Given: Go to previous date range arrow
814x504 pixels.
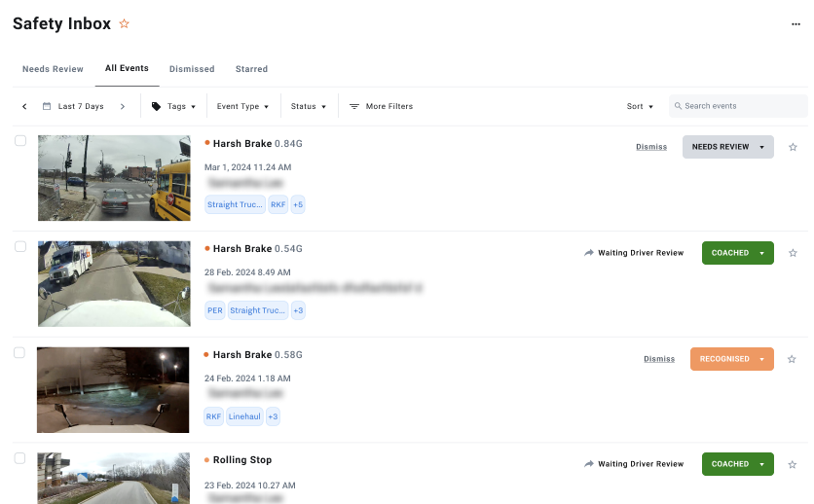Looking at the screenshot, I should pos(24,106).
